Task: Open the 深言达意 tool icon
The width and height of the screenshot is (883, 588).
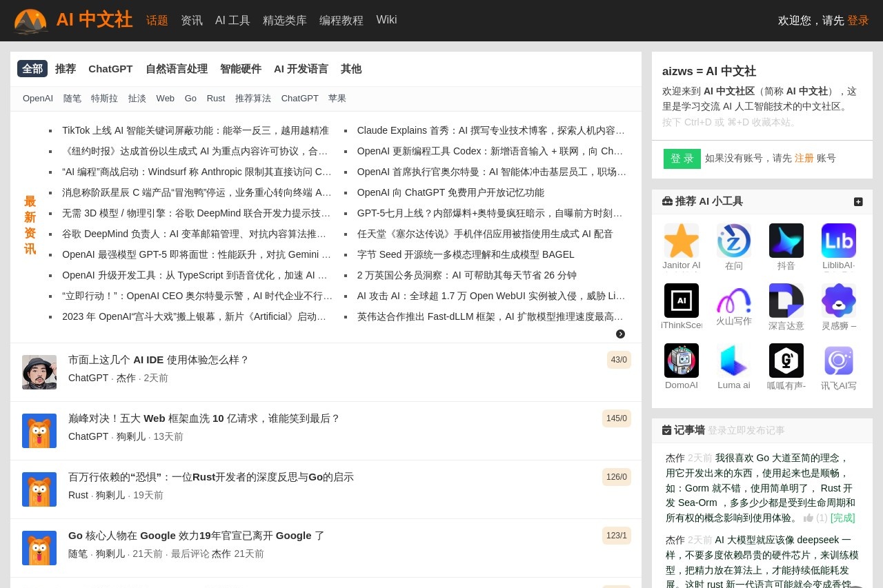Action: 786,301
